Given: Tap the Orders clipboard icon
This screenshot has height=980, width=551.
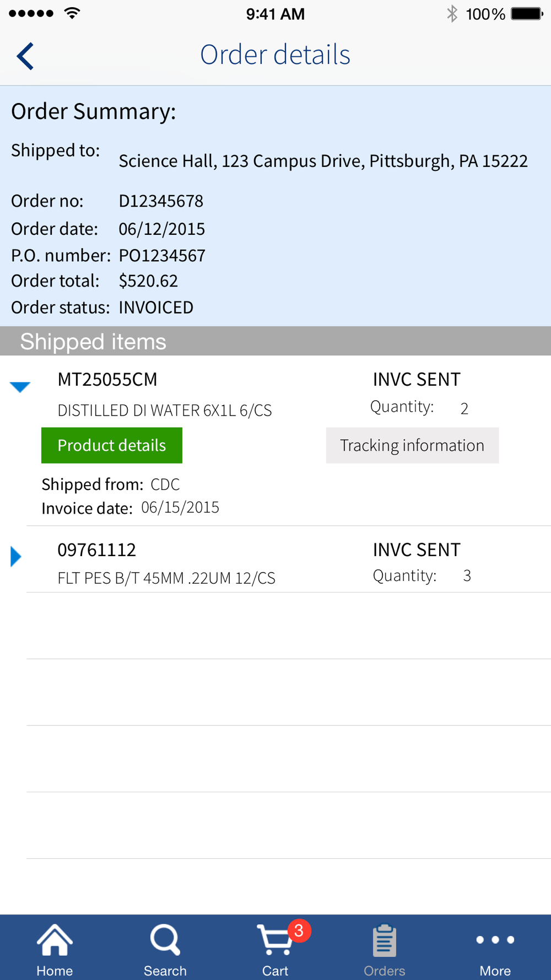Looking at the screenshot, I should pyautogui.click(x=384, y=940).
